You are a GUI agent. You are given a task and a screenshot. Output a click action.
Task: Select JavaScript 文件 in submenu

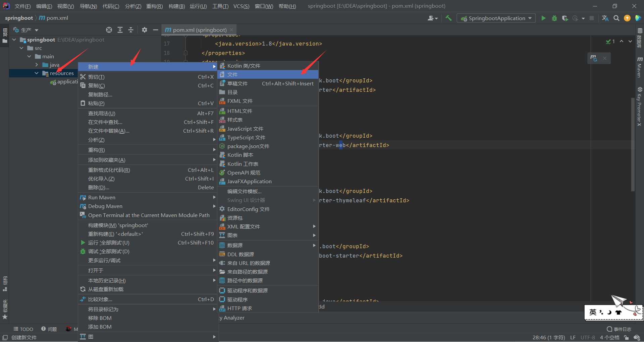click(268, 129)
